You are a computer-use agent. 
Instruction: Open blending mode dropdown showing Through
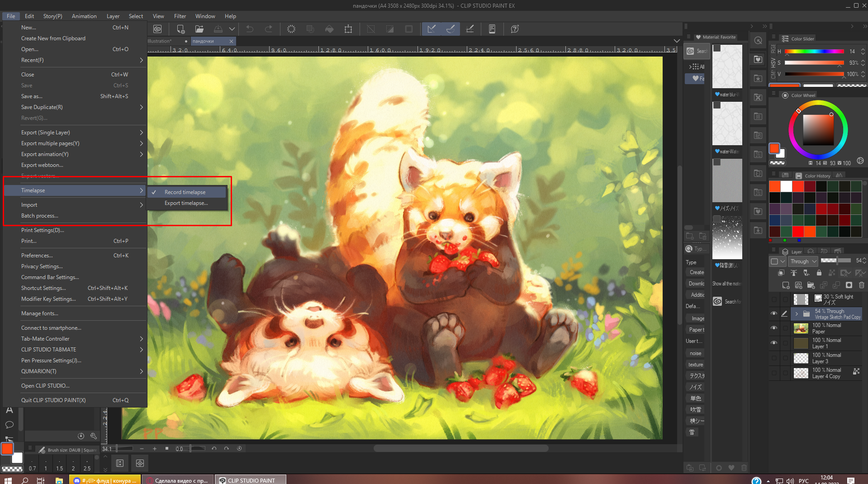tap(803, 261)
